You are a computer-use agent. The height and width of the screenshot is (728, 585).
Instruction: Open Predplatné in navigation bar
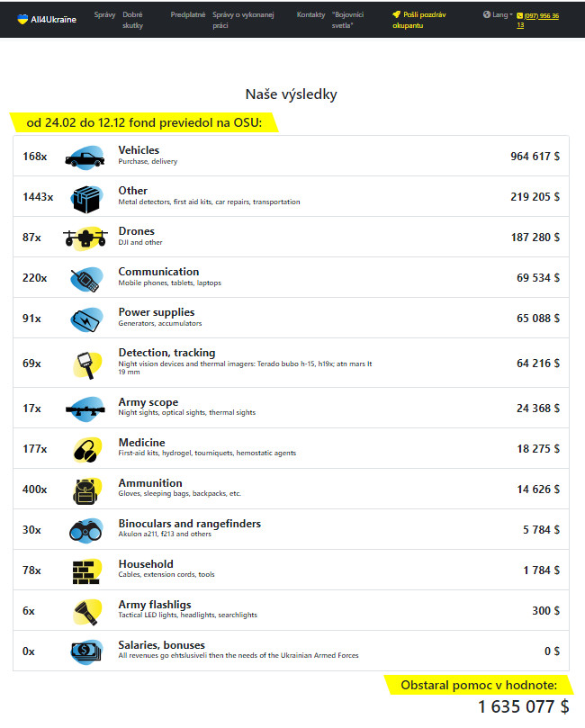187,15
